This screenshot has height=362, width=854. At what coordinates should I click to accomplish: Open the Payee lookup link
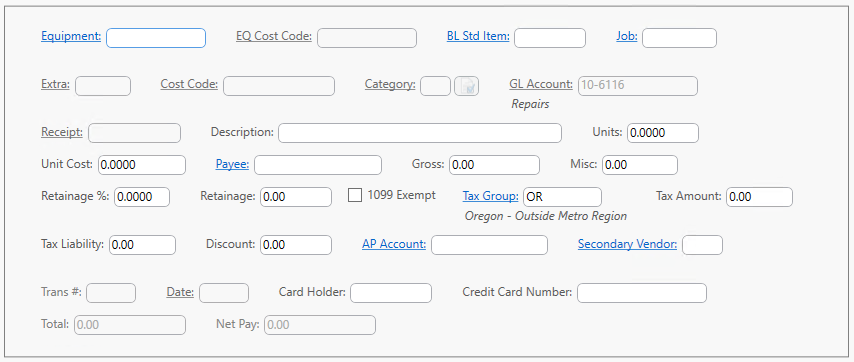233,164
